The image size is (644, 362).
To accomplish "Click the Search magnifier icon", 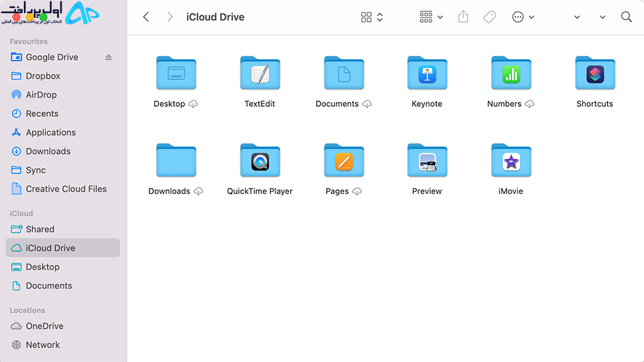I will [x=626, y=17].
